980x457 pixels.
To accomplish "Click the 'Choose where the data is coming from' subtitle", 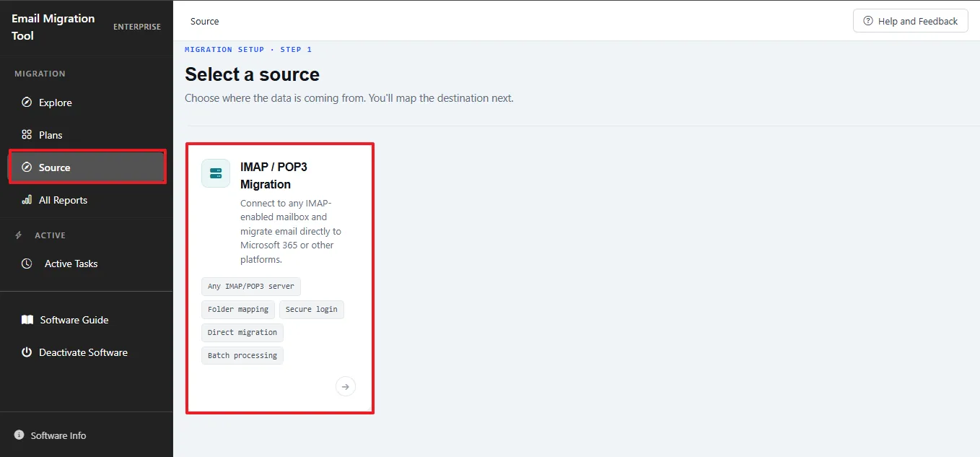I will click(x=349, y=97).
